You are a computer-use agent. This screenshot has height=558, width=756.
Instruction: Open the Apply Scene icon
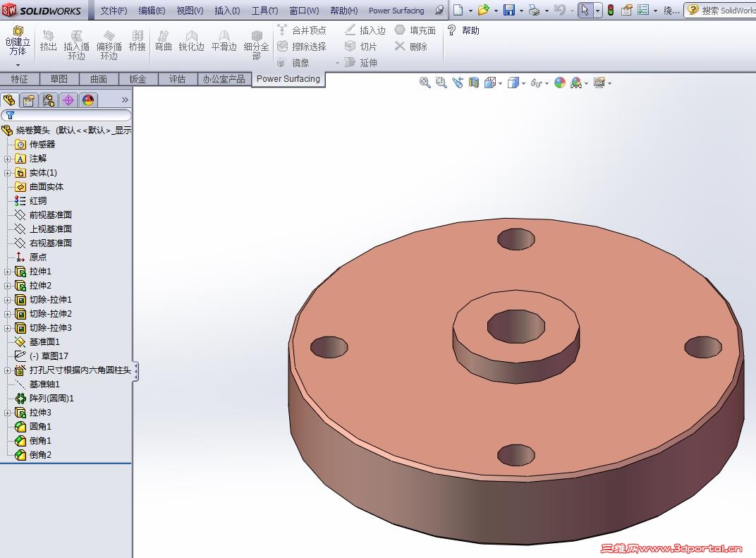click(x=576, y=83)
